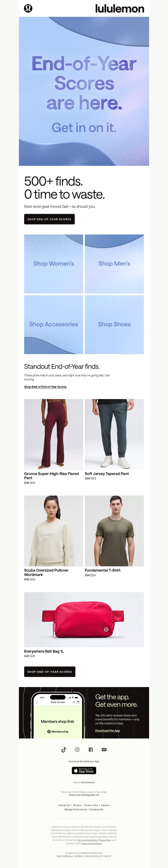Click the web browser view link
This screenshot has height=868, width=168.
coord(88,782)
